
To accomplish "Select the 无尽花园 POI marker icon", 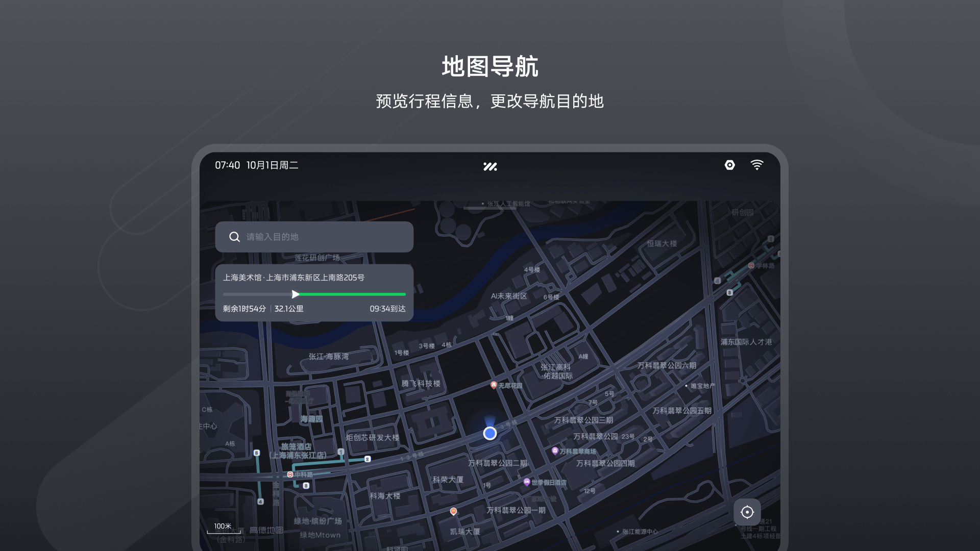I will (494, 385).
